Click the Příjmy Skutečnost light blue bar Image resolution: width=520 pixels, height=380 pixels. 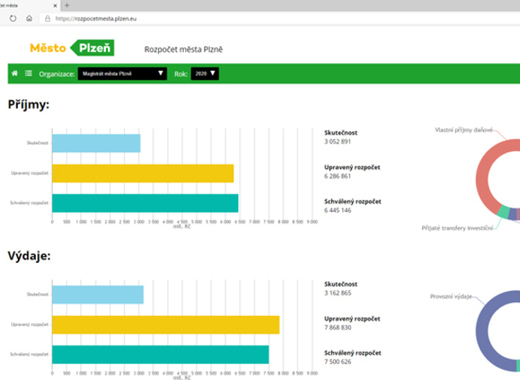point(96,143)
